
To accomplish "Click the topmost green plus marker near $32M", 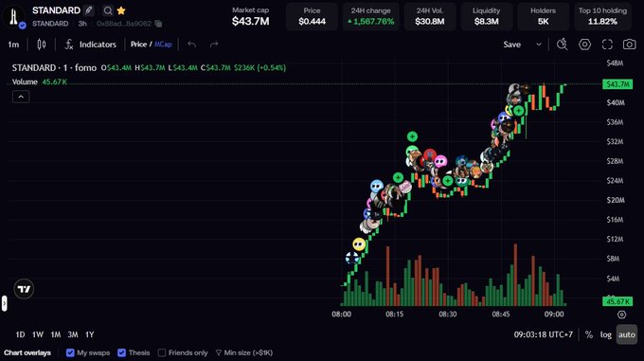I will (x=412, y=135).
